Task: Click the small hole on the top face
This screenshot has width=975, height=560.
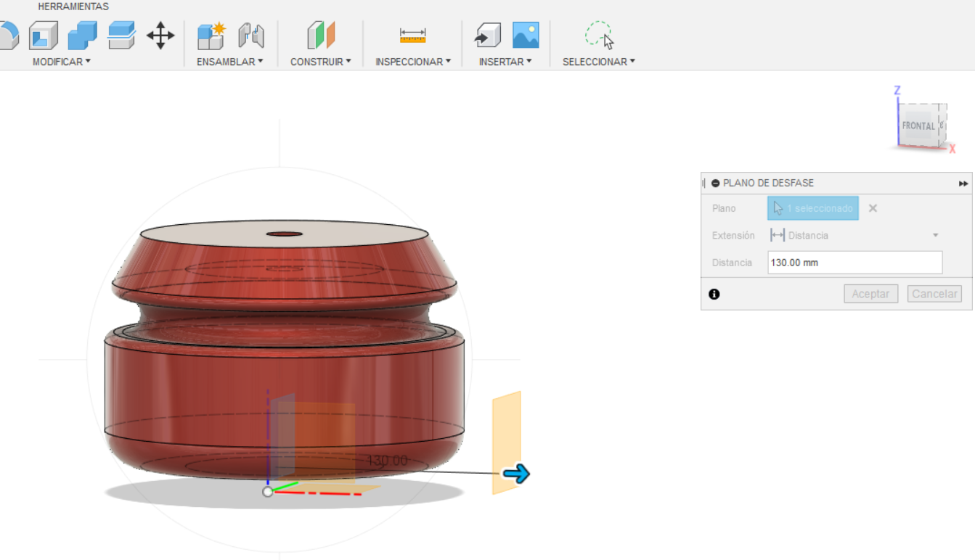Action: (285, 234)
